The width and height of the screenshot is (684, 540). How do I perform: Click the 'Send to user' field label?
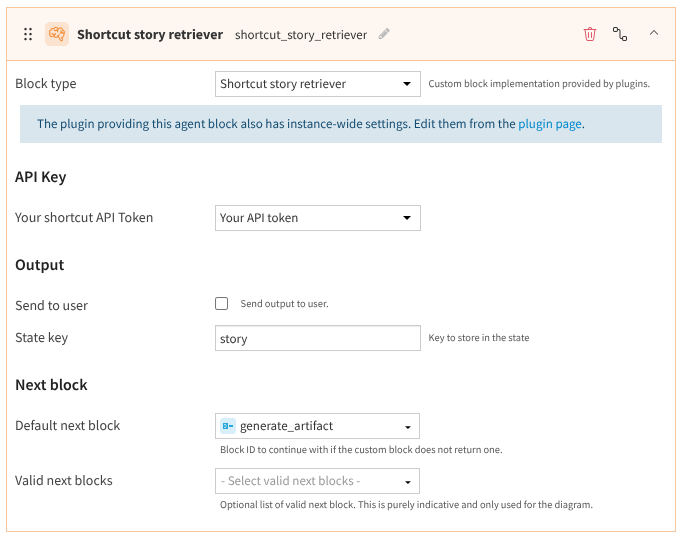(52, 305)
